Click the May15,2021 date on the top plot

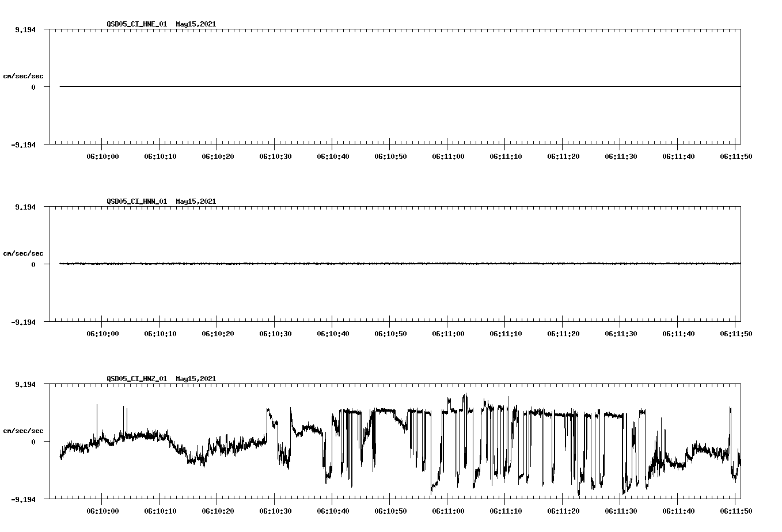click(x=196, y=24)
